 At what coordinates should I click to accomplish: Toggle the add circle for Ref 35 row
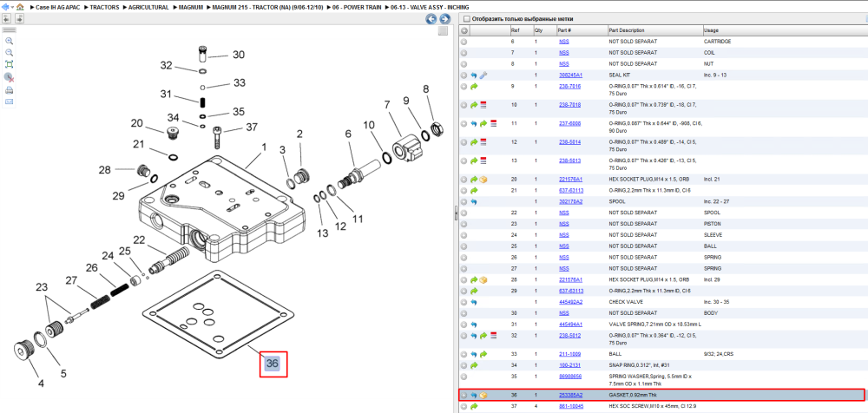464,377
